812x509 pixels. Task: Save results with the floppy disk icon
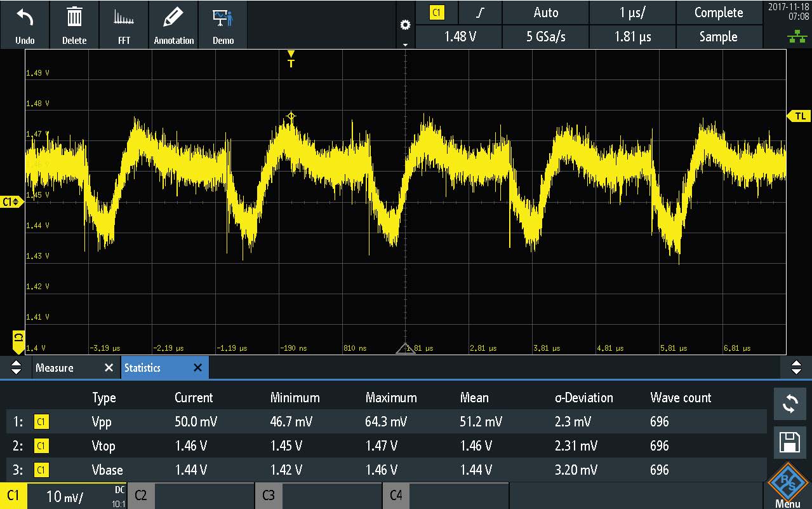[x=790, y=444]
